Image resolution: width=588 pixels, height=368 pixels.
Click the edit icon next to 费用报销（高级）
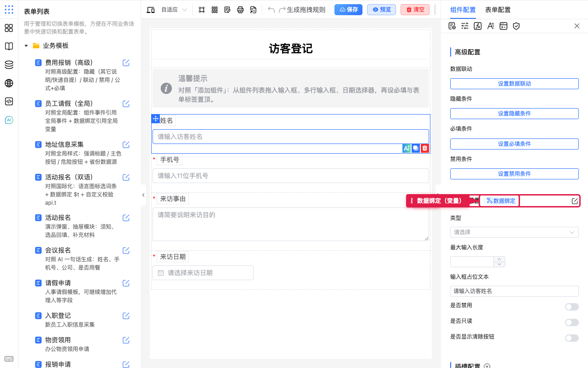coord(126,63)
